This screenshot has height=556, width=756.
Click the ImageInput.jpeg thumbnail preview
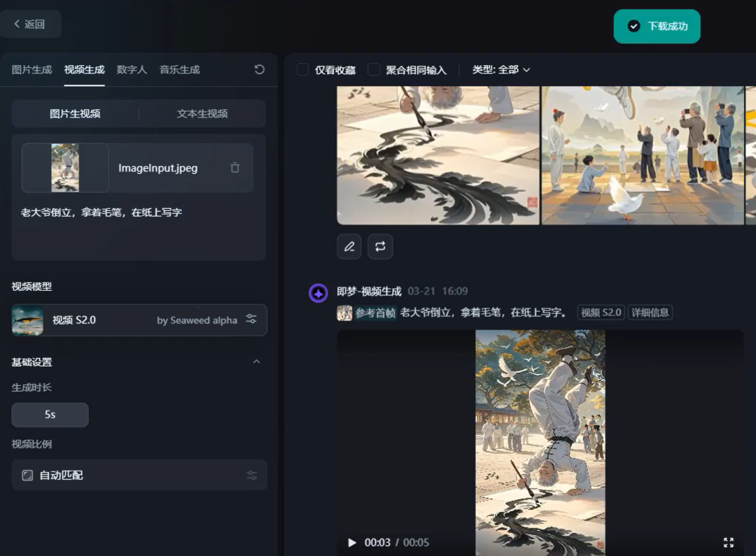(65, 168)
